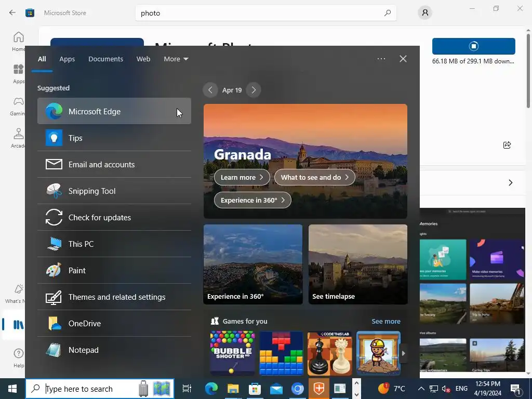Image resolution: width=532 pixels, height=399 pixels.
Task: Open Email and accounts settings
Action: 114,164
